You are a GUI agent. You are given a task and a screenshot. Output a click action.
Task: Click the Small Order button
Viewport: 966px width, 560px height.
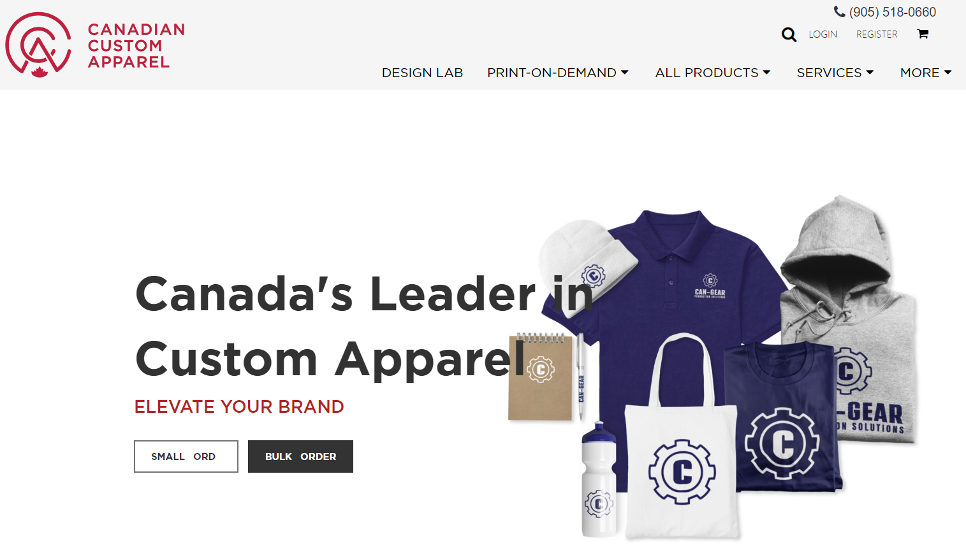(186, 456)
